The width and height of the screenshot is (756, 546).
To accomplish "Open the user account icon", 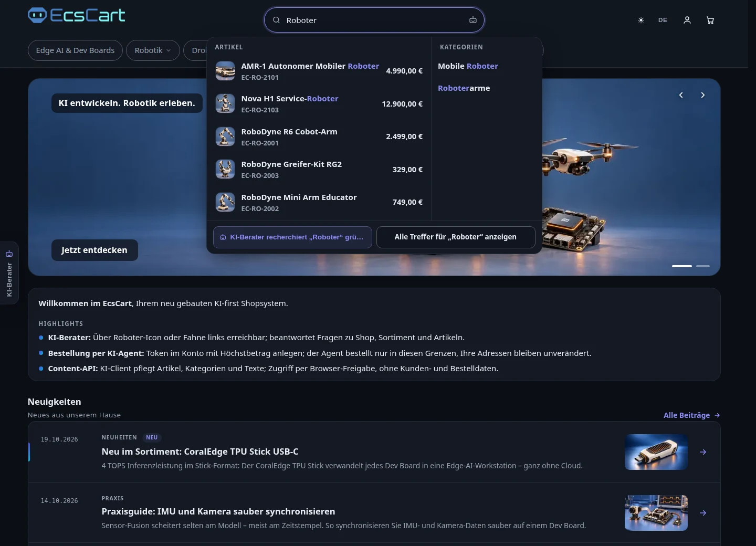I will tap(687, 20).
